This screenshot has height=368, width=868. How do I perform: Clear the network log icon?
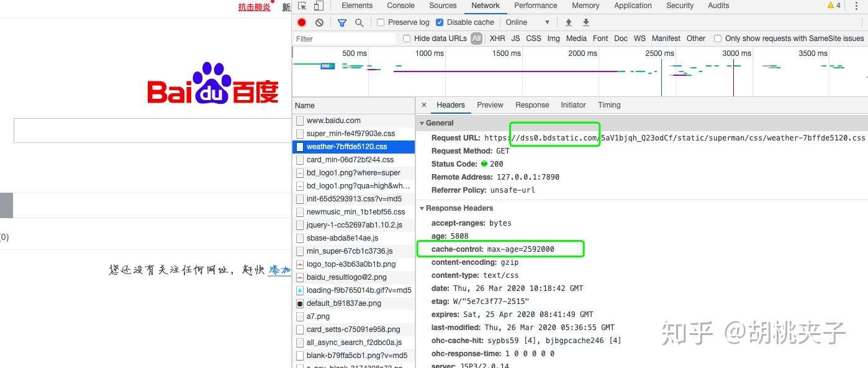point(319,22)
